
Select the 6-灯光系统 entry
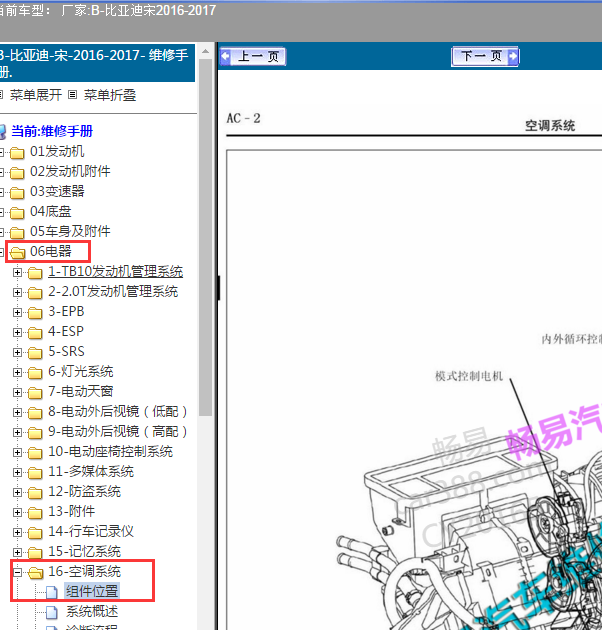(81, 371)
